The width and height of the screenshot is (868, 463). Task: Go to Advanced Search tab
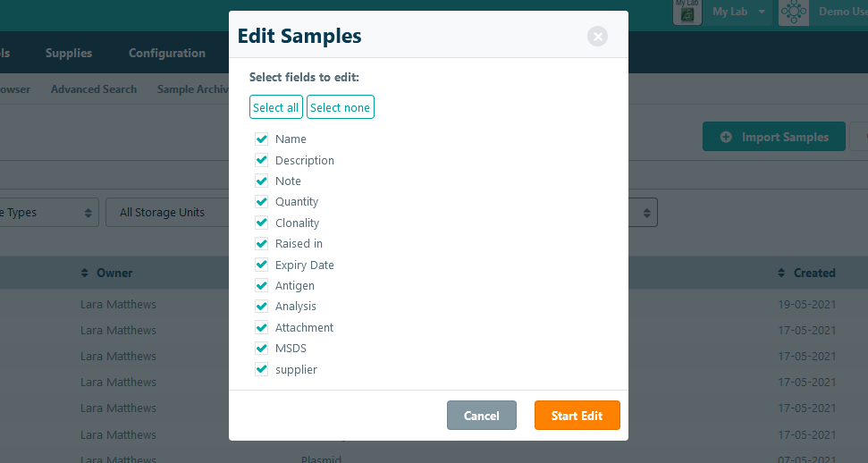pyautogui.click(x=94, y=89)
